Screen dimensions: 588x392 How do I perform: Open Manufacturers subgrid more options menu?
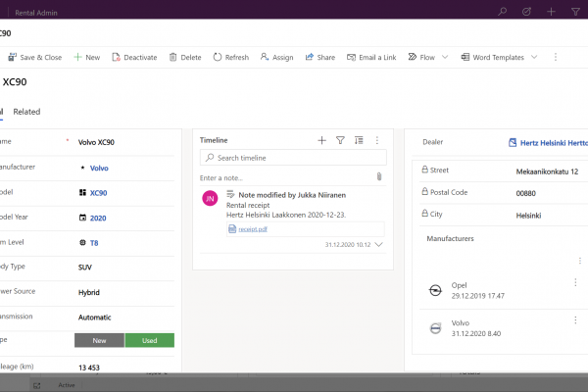[x=580, y=261]
